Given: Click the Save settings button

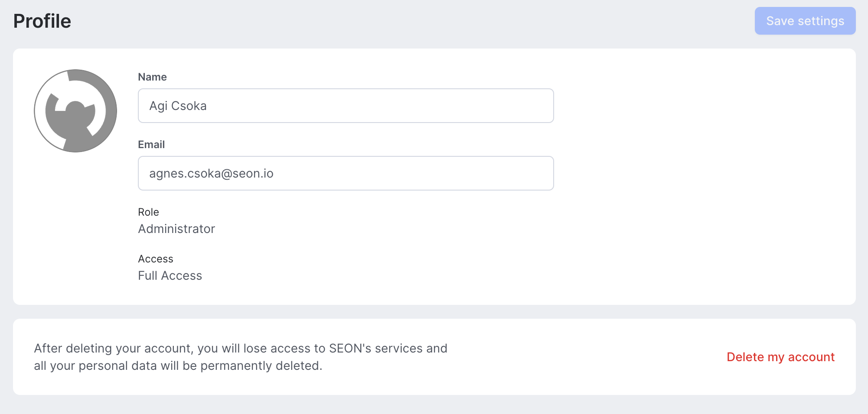Looking at the screenshot, I should tap(805, 21).
